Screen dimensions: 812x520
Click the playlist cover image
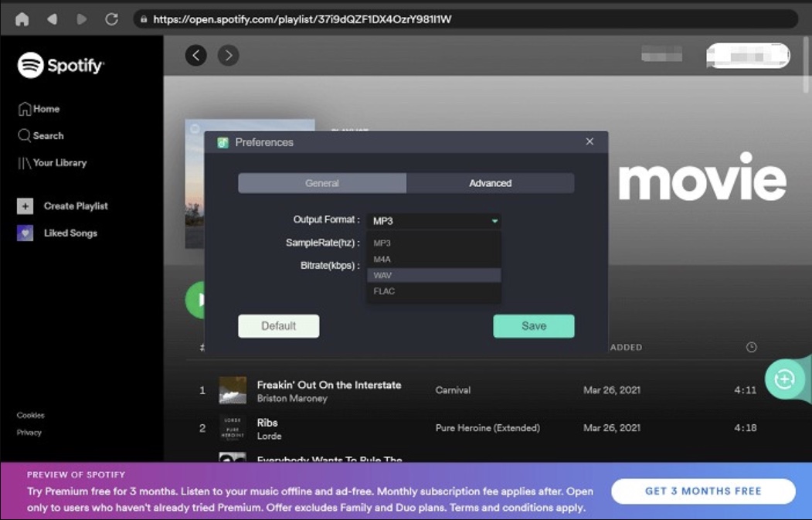pos(195,184)
